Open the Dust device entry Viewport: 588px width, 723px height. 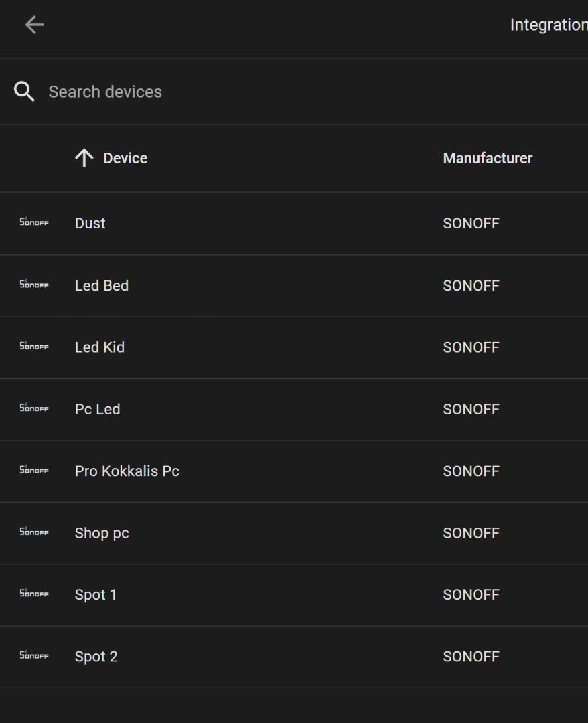pyautogui.click(x=90, y=223)
